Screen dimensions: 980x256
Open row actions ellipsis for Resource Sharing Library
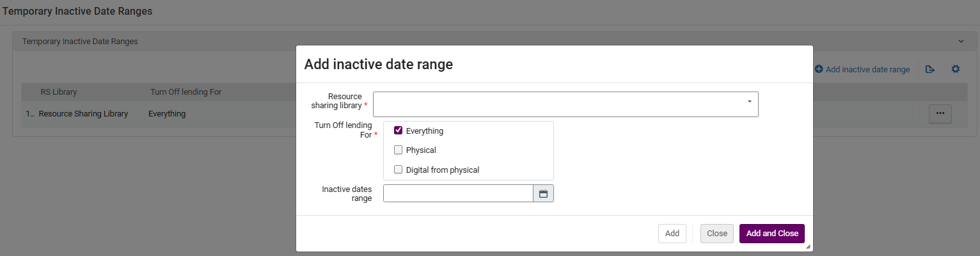pyautogui.click(x=940, y=114)
